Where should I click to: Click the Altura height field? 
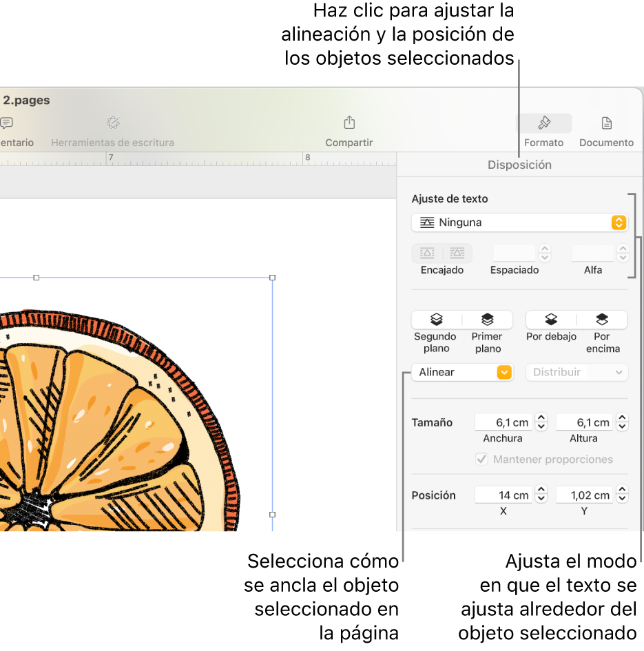point(584,422)
